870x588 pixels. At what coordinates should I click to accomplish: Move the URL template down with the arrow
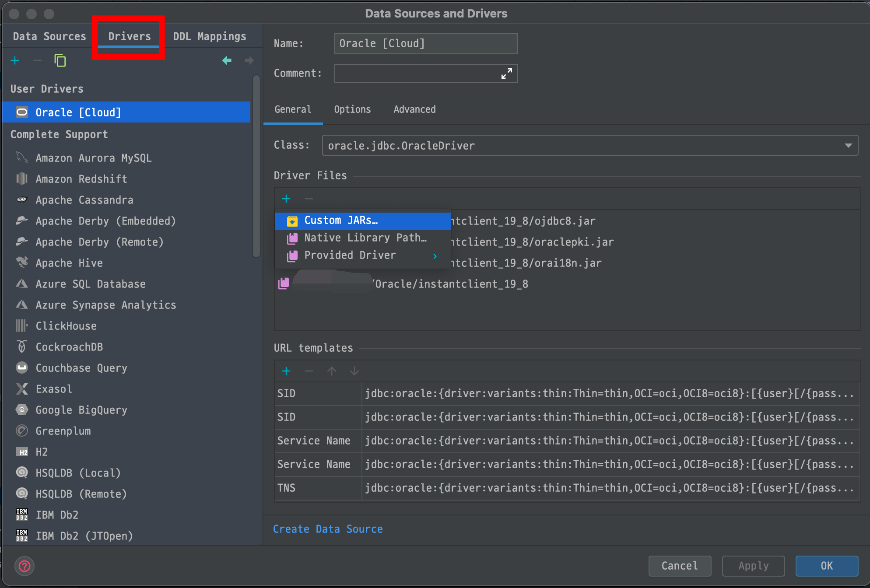click(x=354, y=371)
